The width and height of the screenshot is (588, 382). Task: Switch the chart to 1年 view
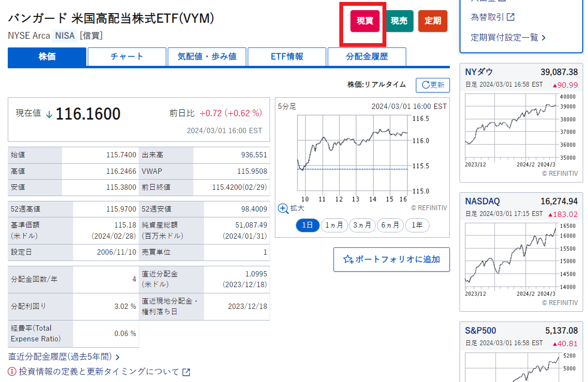tap(417, 225)
